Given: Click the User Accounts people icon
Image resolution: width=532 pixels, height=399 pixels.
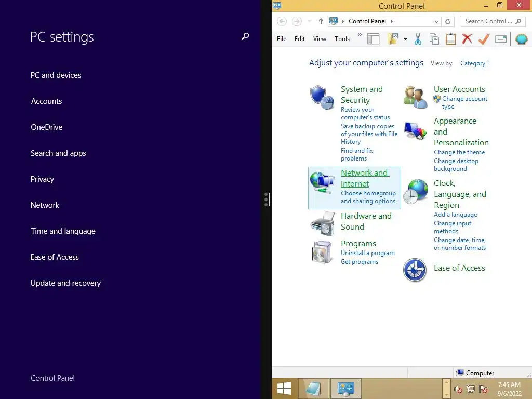Looking at the screenshot, I should (x=415, y=97).
